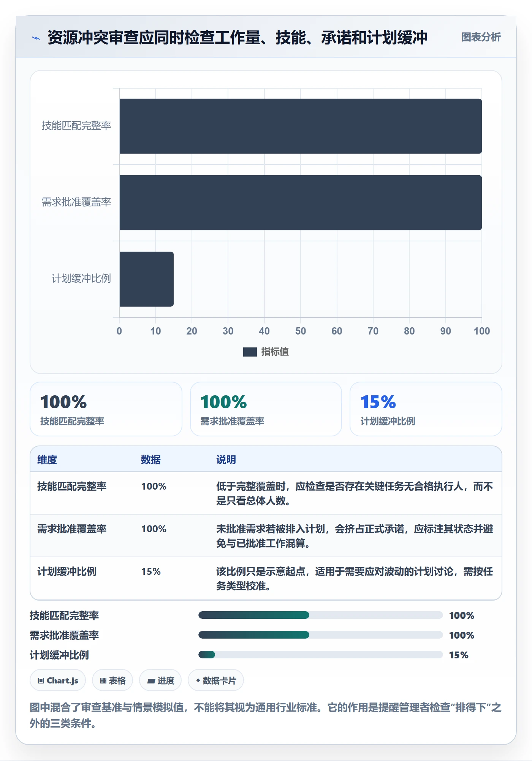This screenshot has width=532, height=761.
Task: Click the x-axis value 50
Action: [x=301, y=331]
